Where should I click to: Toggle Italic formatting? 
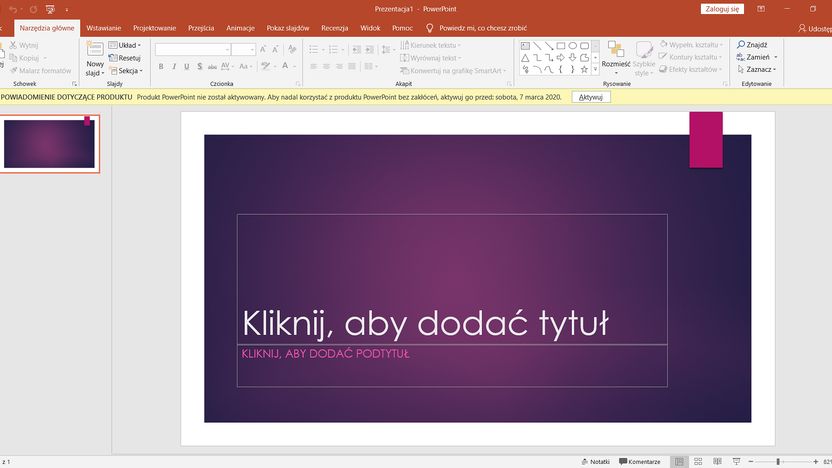(174, 66)
